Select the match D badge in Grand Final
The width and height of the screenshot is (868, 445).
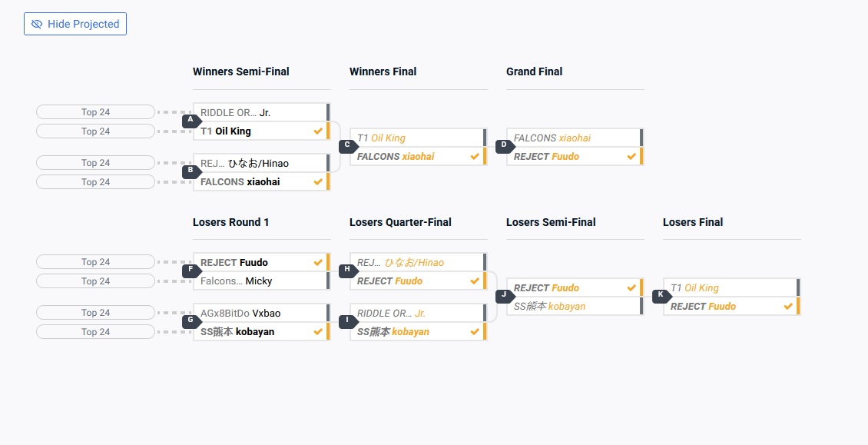tap(505, 145)
